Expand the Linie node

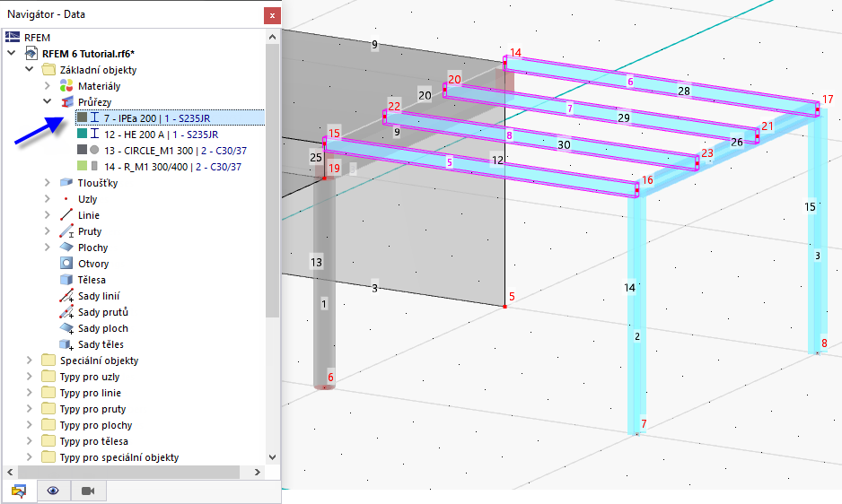coord(48,214)
